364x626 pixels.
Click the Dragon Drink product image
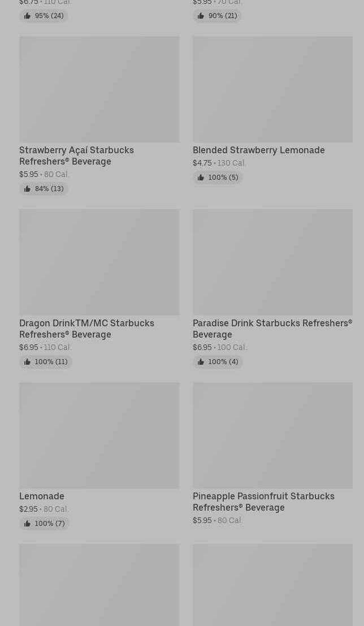(x=99, y=262)
